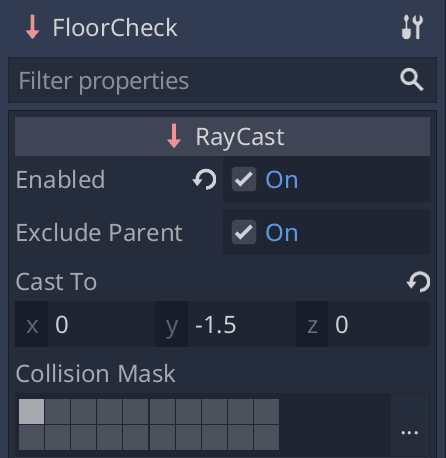The width and height of the screenshot is (446, 458).
Task: Toggle the Enabled checkbox
Action: [x=244, y=179]
